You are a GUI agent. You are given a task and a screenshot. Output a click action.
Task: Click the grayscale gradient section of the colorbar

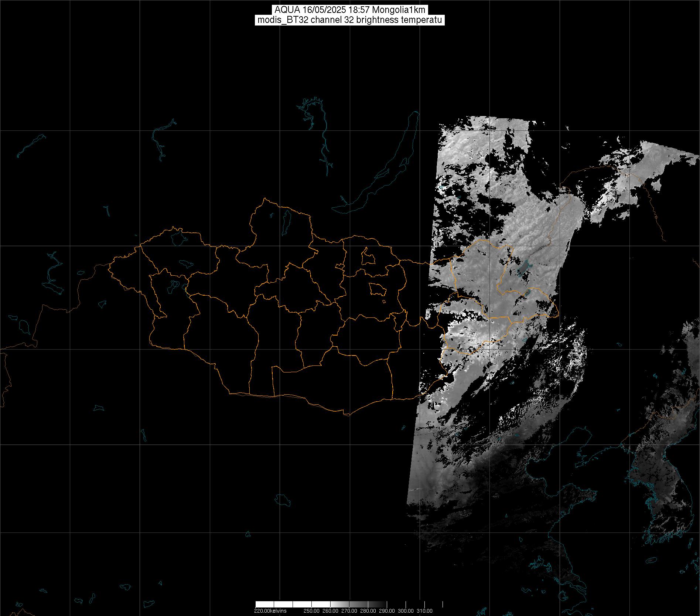pos(358,604)
